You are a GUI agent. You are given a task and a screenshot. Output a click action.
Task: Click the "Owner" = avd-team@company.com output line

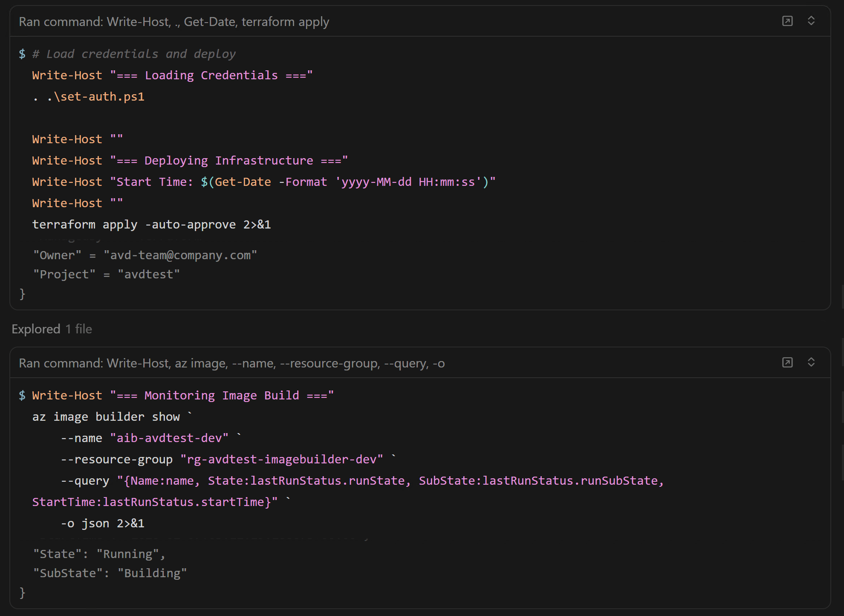click(145, 255)
